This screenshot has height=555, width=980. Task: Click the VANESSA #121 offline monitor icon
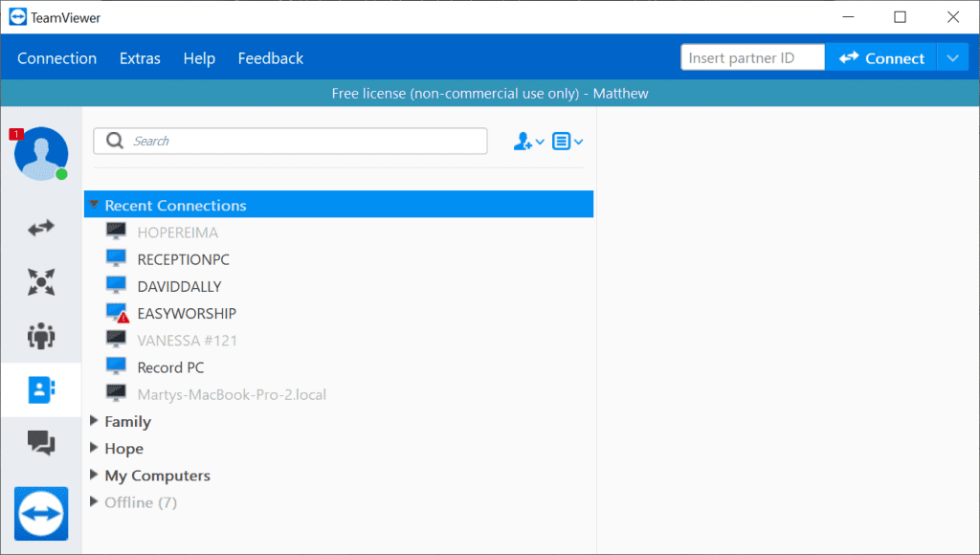click(116, 340)
